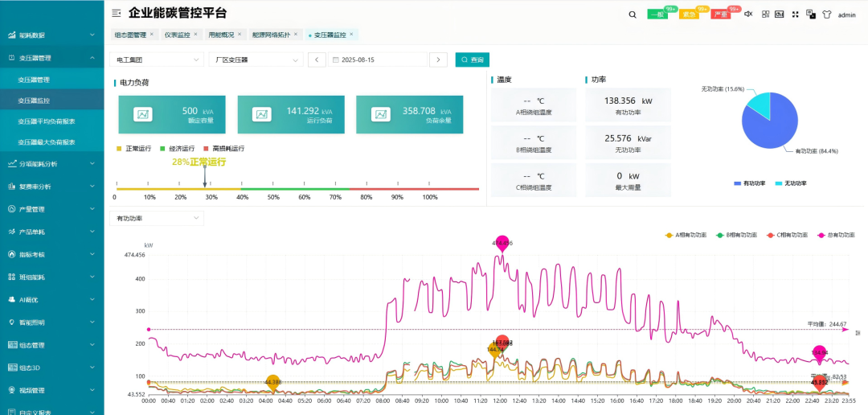
Task: Open the 有功功率 chart metric dropdown
Action: [158, 218]
